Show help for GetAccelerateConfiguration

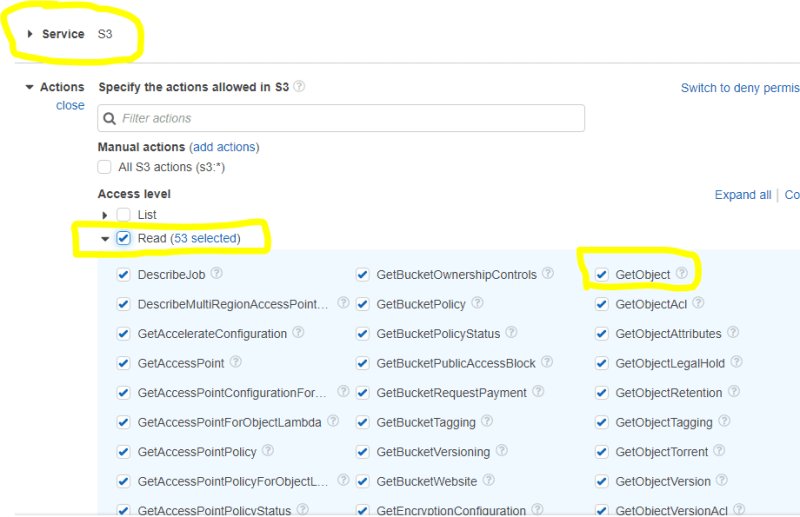298,332
